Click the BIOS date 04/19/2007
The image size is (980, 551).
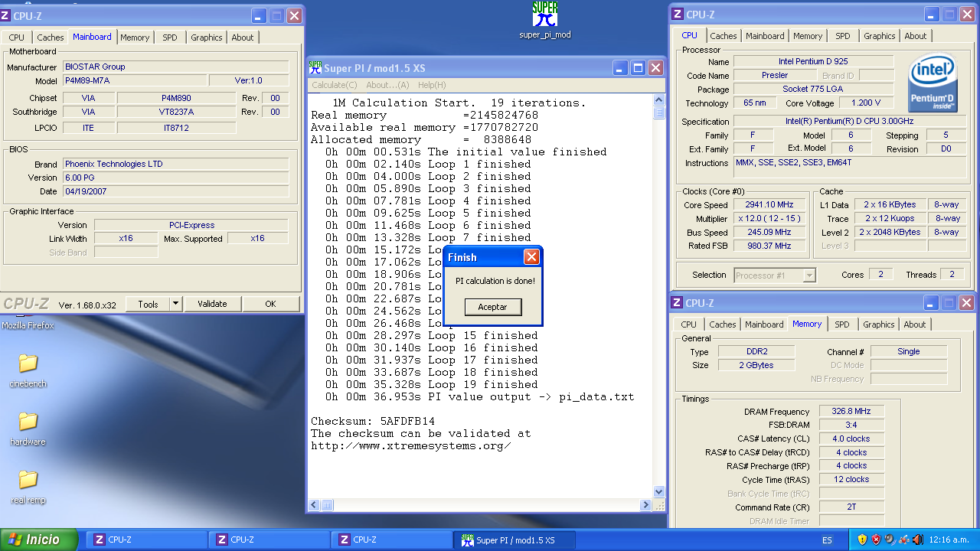click(x=175, y=191)
